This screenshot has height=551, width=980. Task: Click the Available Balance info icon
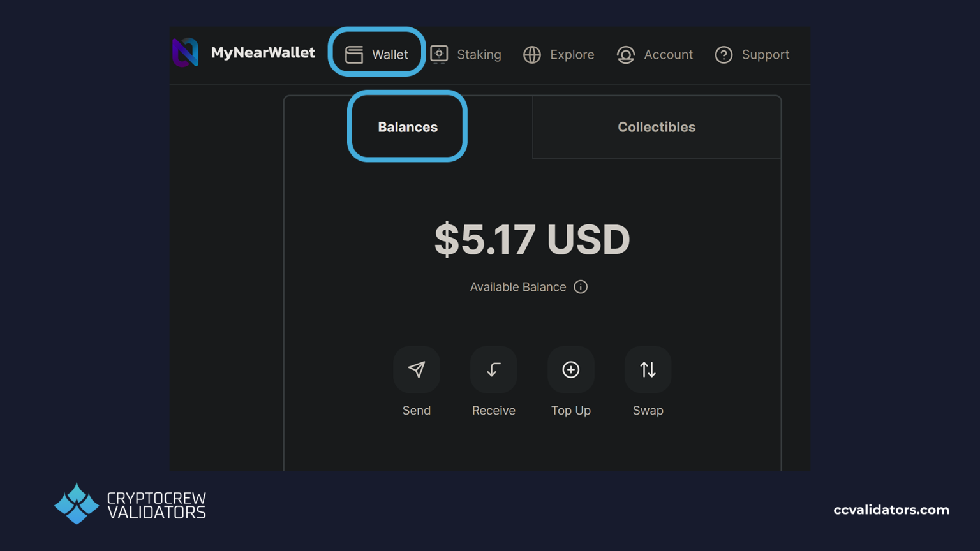(x=581, y=287)
